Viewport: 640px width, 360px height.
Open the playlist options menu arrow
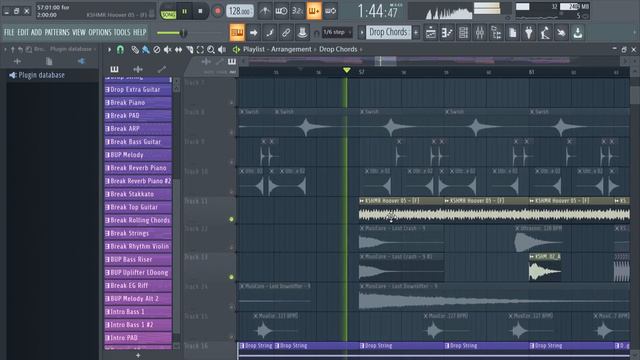pyautogui.click(x=109, y=49)
